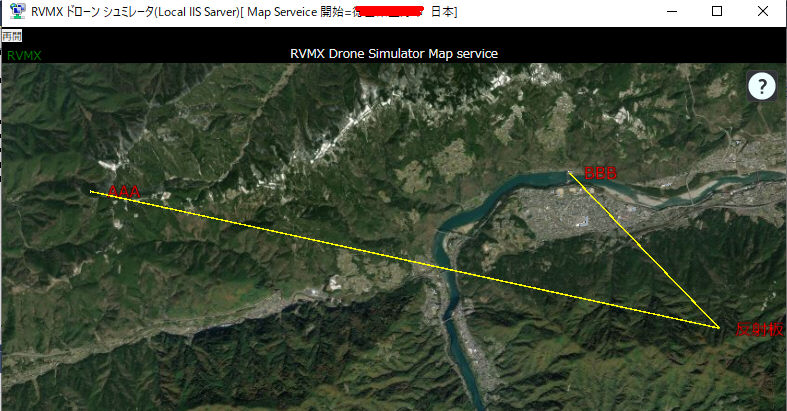787x411 pixels.
Task: Select the AAA waypoint label
Action: point(124,192)
